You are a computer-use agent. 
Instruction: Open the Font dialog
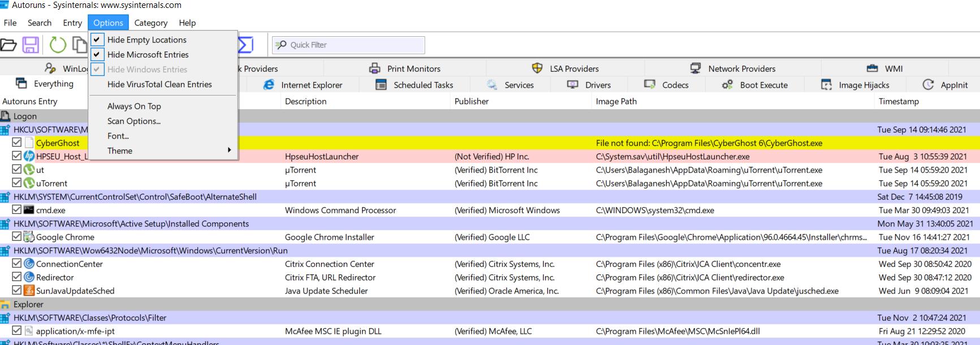[x=163, y=136]
